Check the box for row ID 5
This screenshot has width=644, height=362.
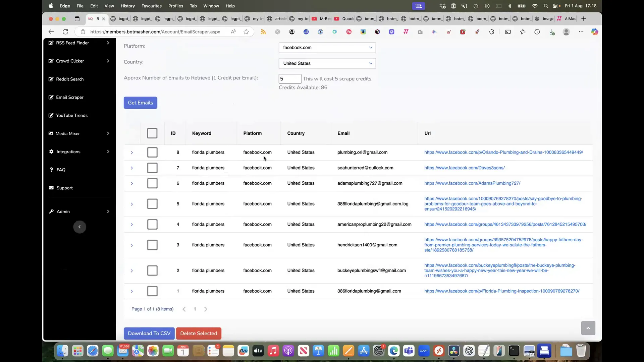coord(152,204)
